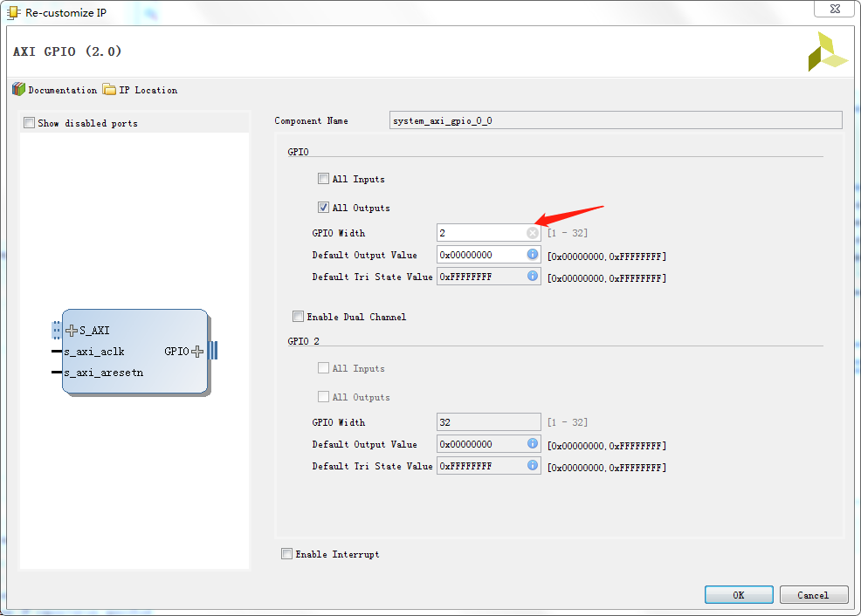The height and width of the screenshot is (616, 861).
Task: Clear the GPIO Width field using the X icon
Action: coord(533,232)
